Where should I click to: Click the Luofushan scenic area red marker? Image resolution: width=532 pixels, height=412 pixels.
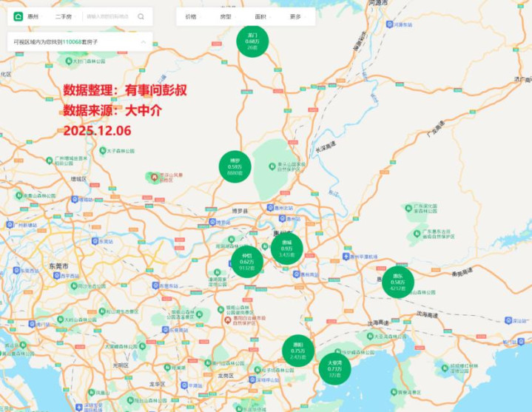coord(155,177)
